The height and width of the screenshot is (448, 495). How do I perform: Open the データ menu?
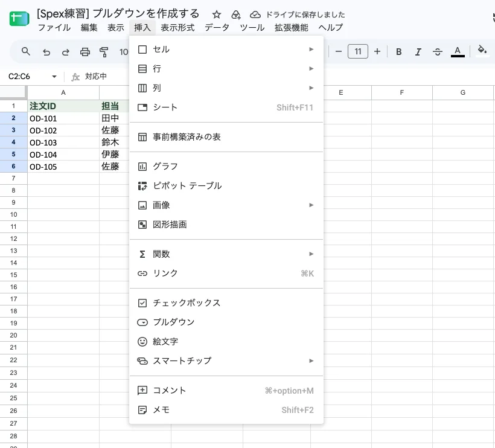217,28
